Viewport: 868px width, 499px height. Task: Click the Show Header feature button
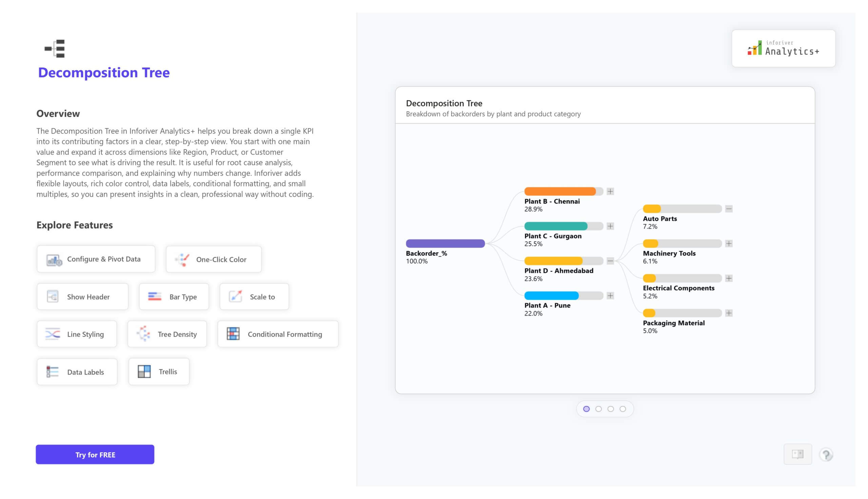click(82, 297)
